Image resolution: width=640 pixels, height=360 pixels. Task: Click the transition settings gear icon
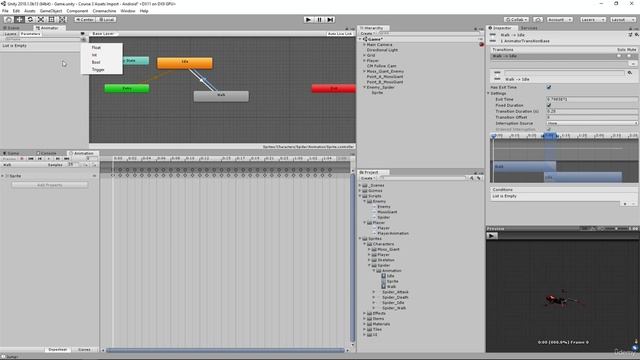(630, 73)
